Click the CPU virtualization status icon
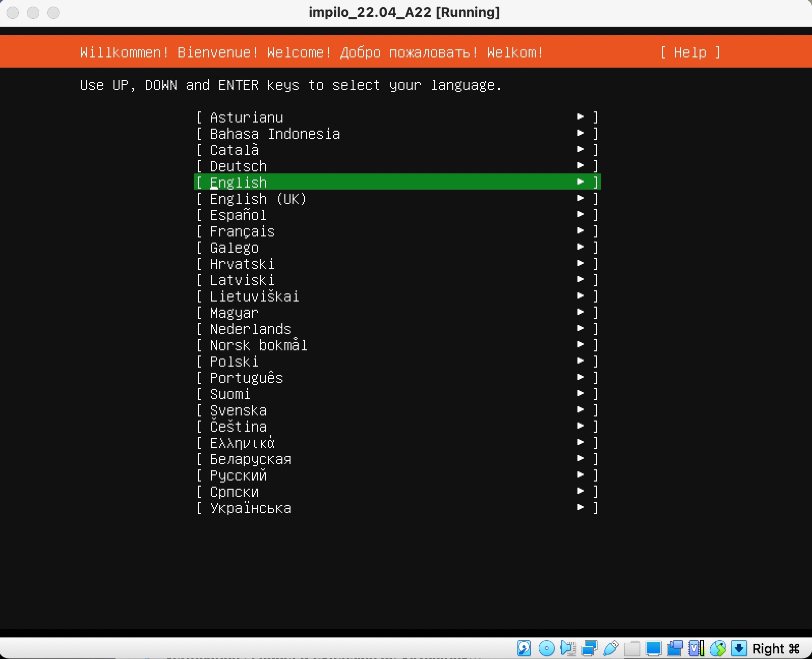This screenshot has height=659, width=812. click(696, 648)
